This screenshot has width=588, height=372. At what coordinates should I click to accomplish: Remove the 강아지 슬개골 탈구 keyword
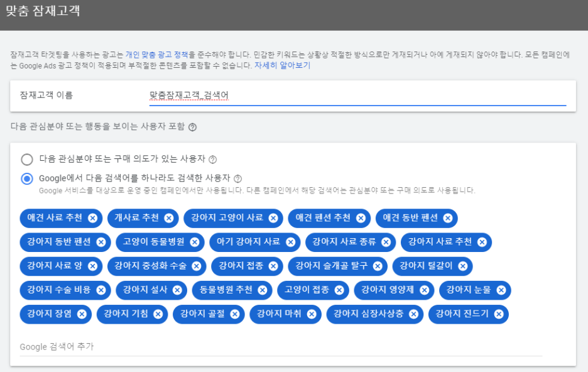click(378, 266)
